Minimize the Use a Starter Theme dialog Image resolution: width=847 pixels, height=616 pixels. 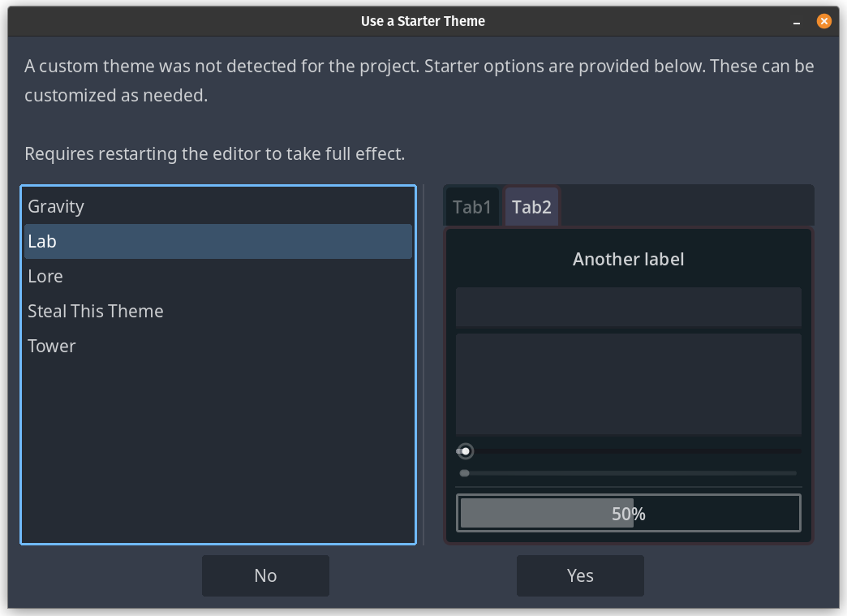(798, 22)
